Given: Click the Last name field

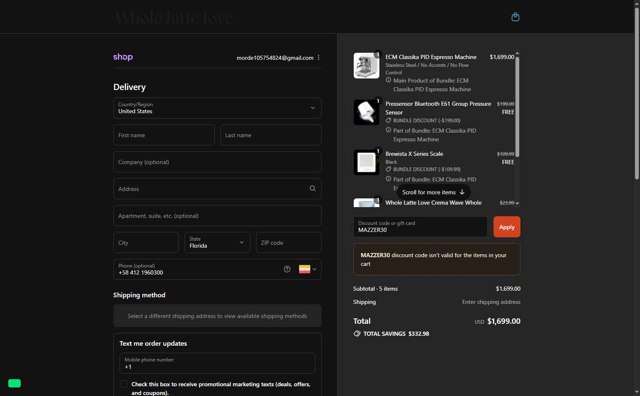Looking at the screenshot, I should coord(271,135).
